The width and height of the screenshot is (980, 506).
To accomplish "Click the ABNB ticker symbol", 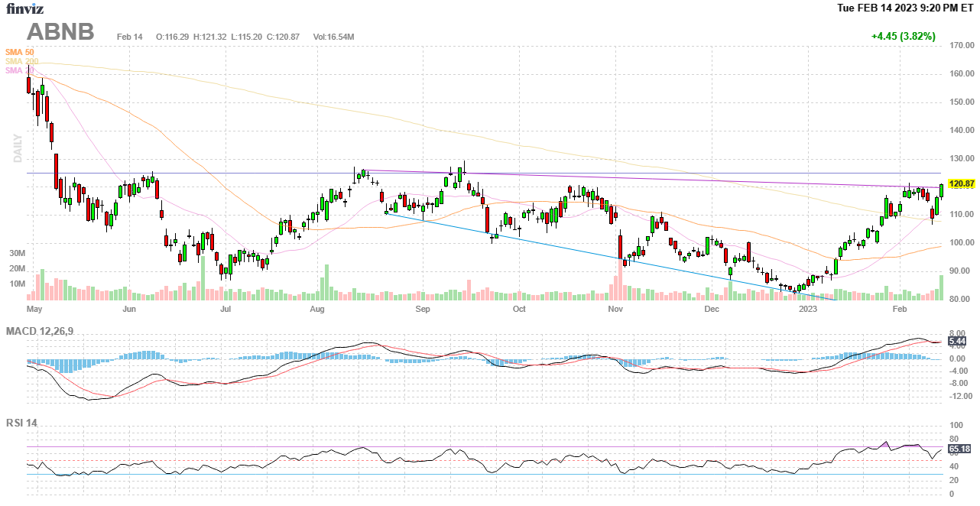I will (61, 32).
